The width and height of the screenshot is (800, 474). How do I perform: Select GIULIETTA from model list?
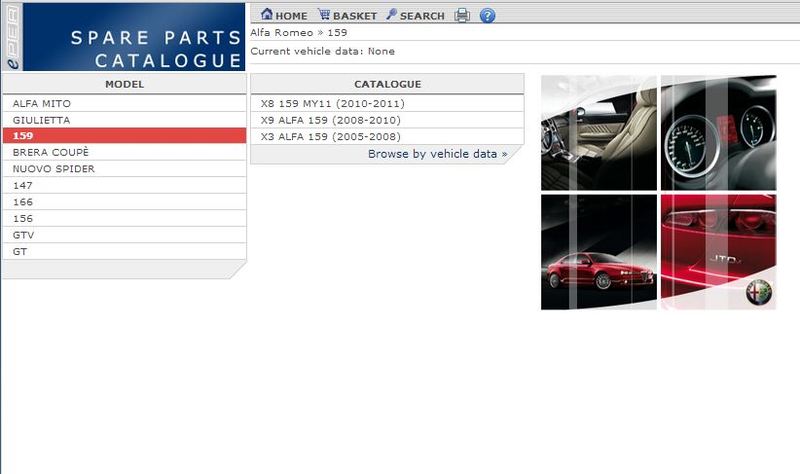click(x=42, y=120)
